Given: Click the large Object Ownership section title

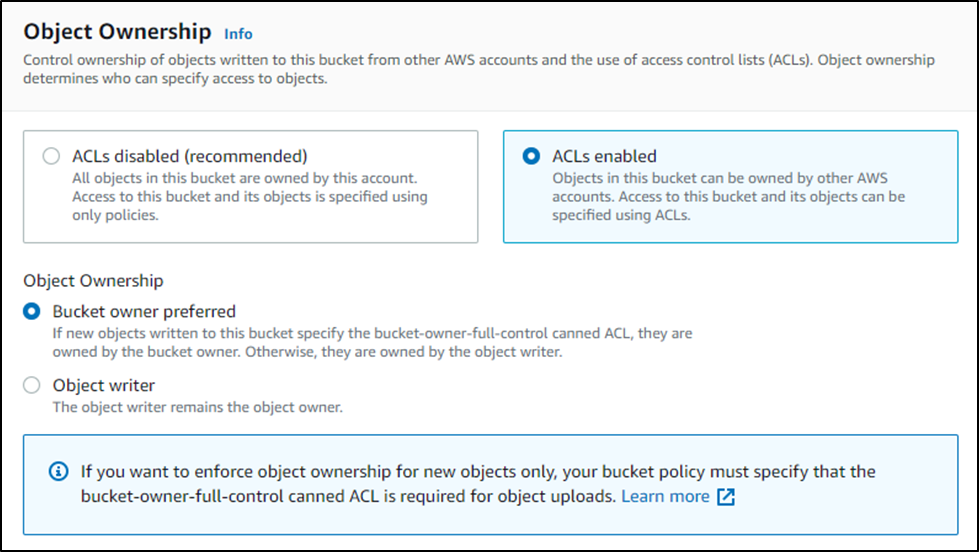Looking at the screenshot, I should pos(117,31).
